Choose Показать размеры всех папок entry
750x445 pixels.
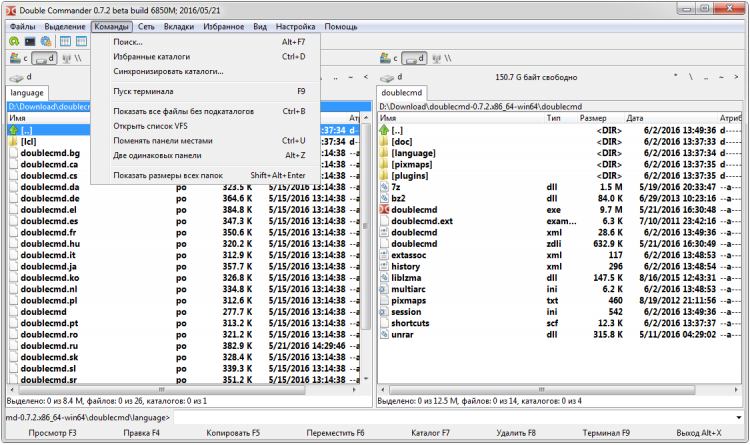point(206,176)
